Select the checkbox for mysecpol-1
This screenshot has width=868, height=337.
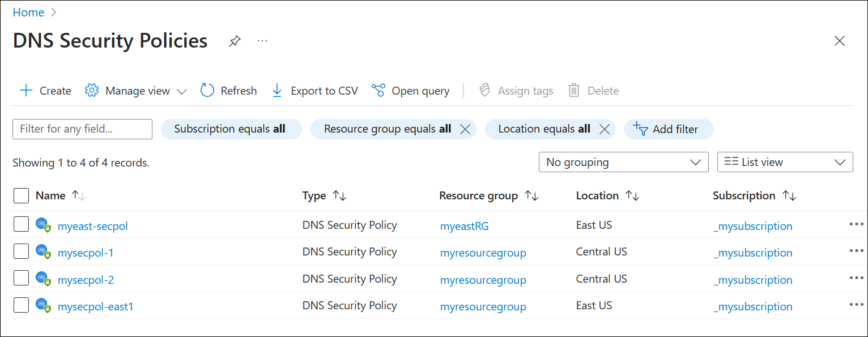tap(21, 250)
